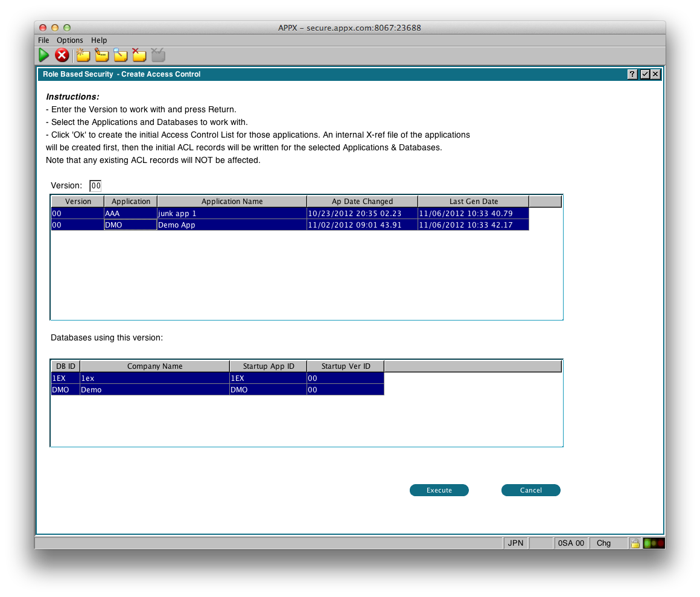Click the Inquire folder icon with magnifier
700x597 pixels.
click(121, 56)
